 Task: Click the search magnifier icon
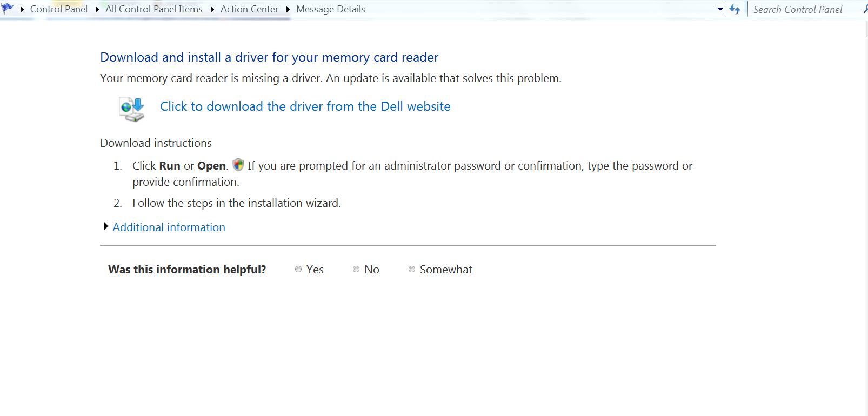(865, 9)
